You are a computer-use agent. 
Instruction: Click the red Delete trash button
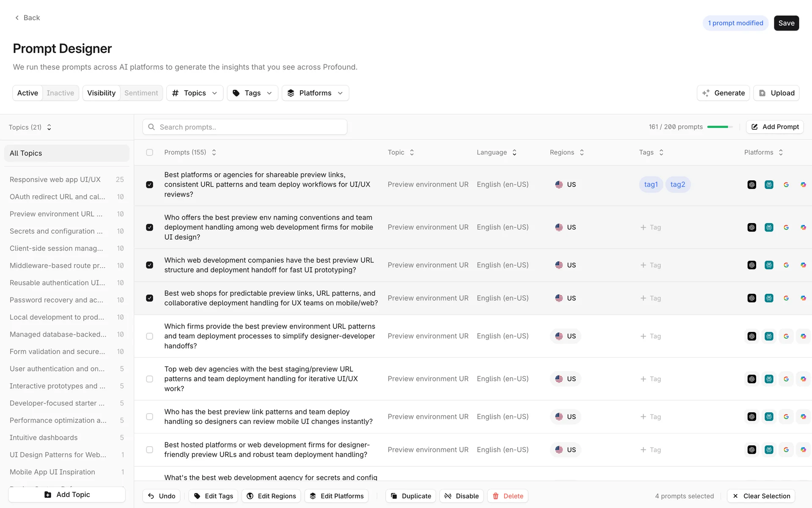click(x=507, y=496)
